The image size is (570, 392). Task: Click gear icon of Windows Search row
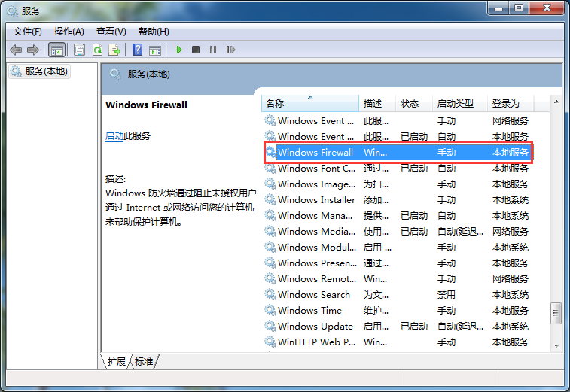click(270, 294)
